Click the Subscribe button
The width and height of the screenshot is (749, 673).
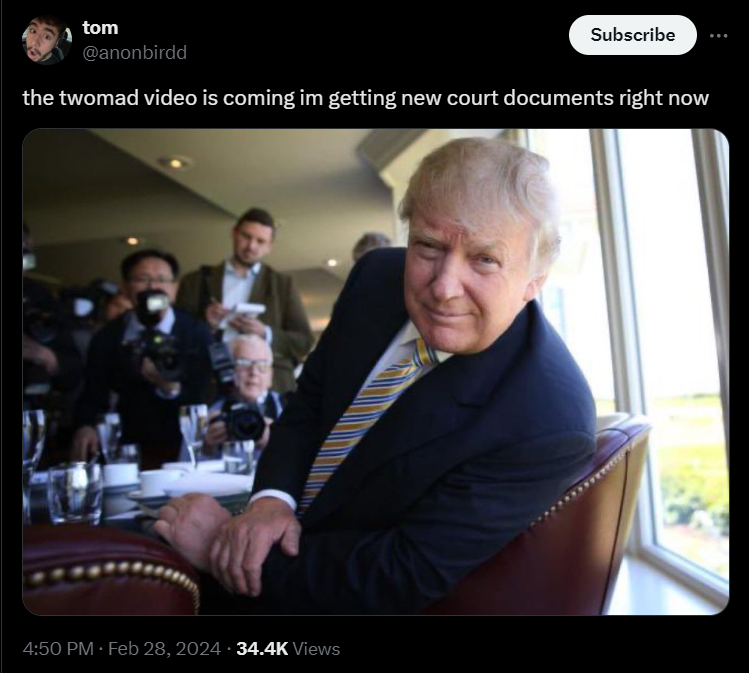tap(632, 35)
